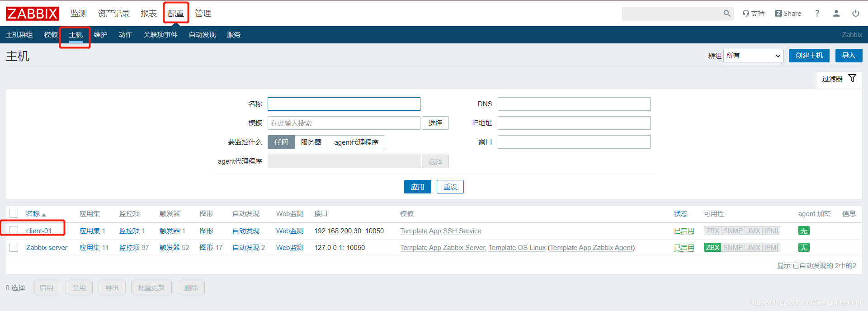Open the 监测 menu

tap(79, 14)
